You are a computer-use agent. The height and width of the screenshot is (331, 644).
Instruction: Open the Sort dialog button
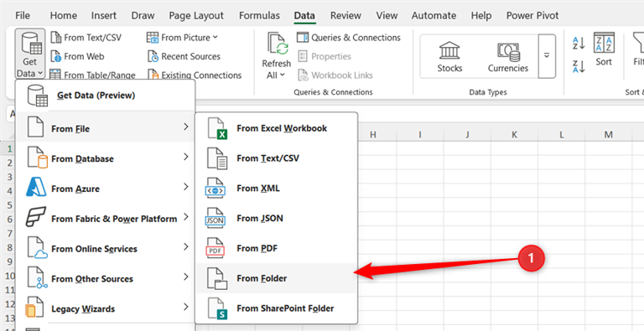pos(604,49)
